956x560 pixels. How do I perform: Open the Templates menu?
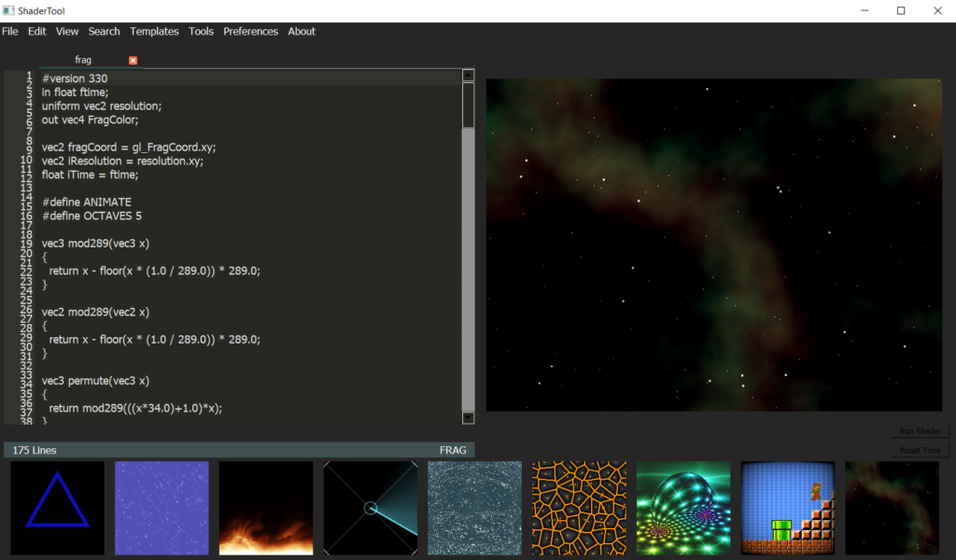coord(153,31)
